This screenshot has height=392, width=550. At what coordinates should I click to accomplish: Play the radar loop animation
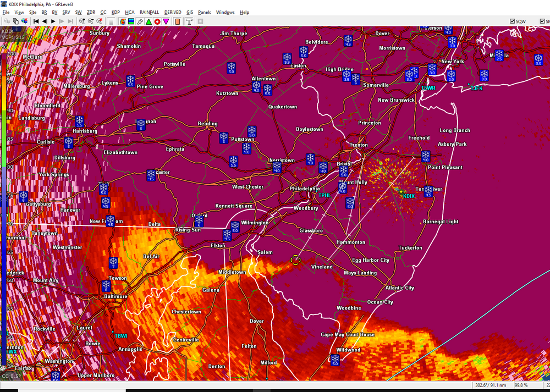[x=53, y=21]
